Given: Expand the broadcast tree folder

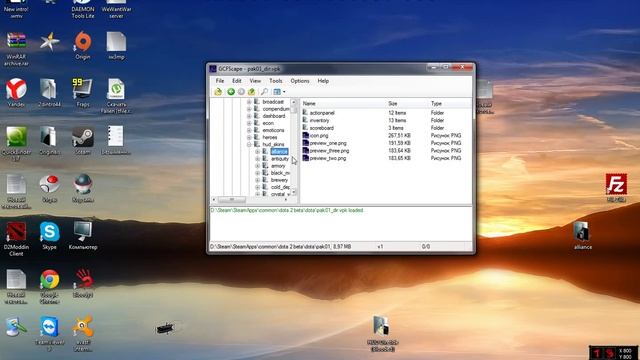Looking at the screenshot, I should tap(249, 102).
